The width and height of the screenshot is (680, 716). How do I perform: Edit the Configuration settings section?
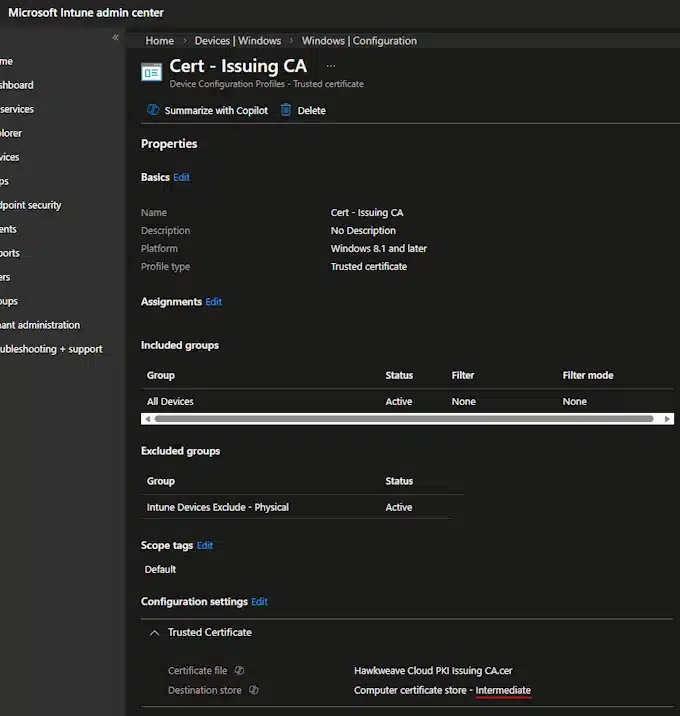point(259,601)
